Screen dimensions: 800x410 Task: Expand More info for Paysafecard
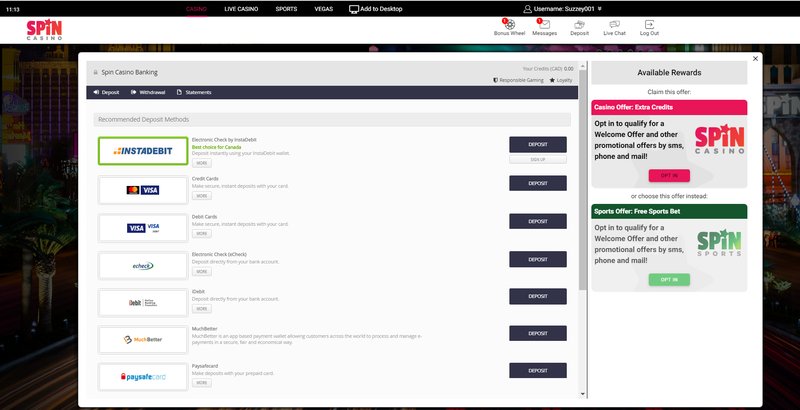202,382
